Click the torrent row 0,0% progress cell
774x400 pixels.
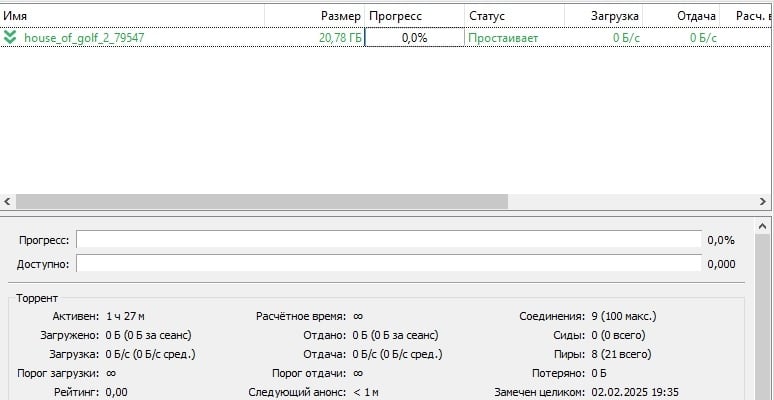point(415,38)
